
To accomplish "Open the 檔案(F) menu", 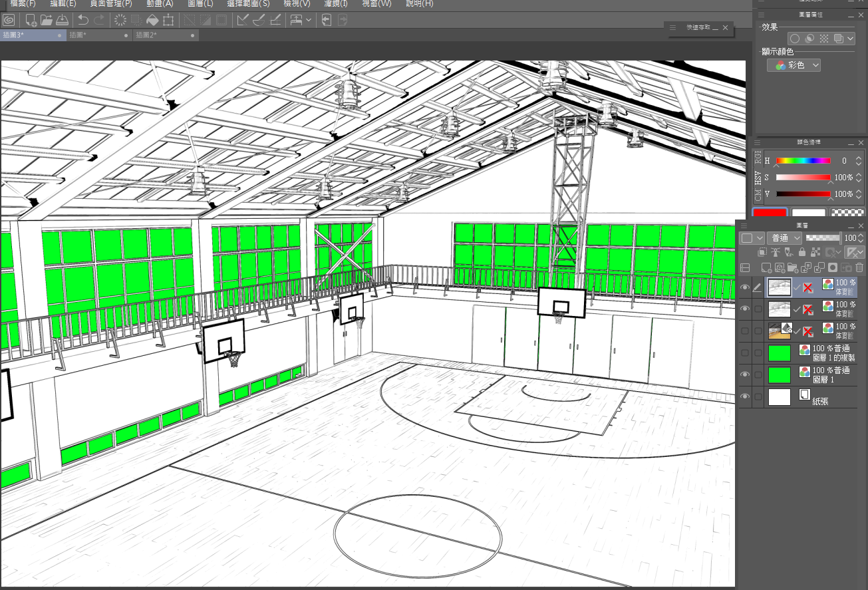I will 23,3.
